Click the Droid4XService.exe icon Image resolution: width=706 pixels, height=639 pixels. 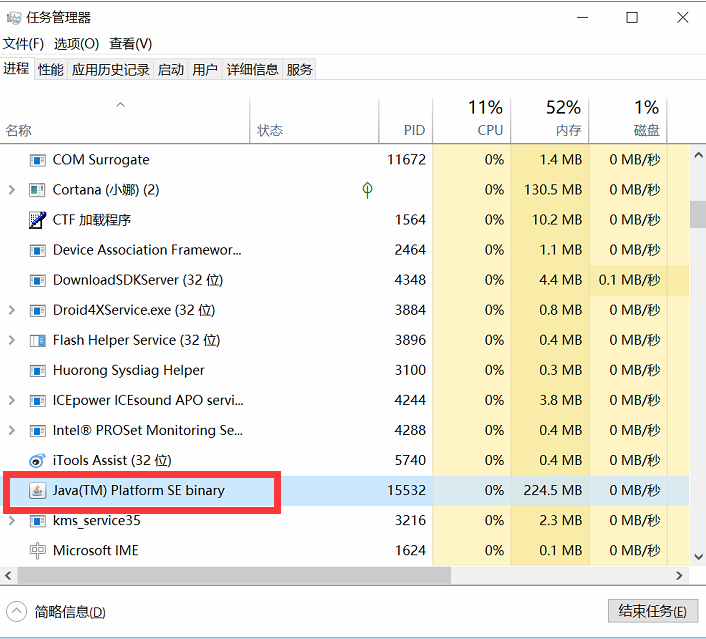coord(37,311)
